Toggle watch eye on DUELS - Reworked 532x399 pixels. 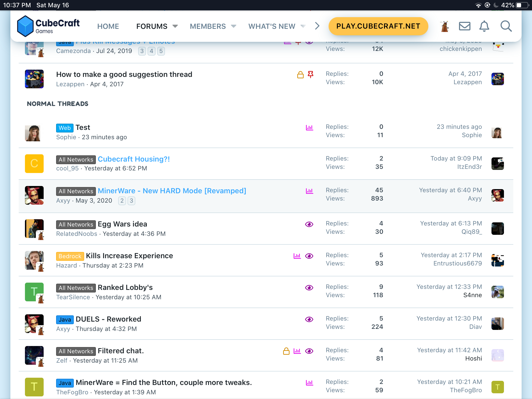click(309, 319)
